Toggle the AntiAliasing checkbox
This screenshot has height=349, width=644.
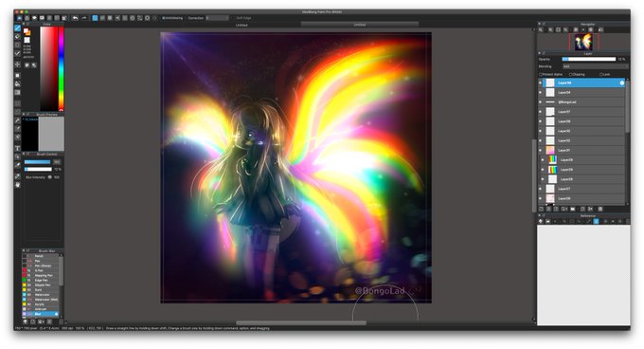(164, 18)
